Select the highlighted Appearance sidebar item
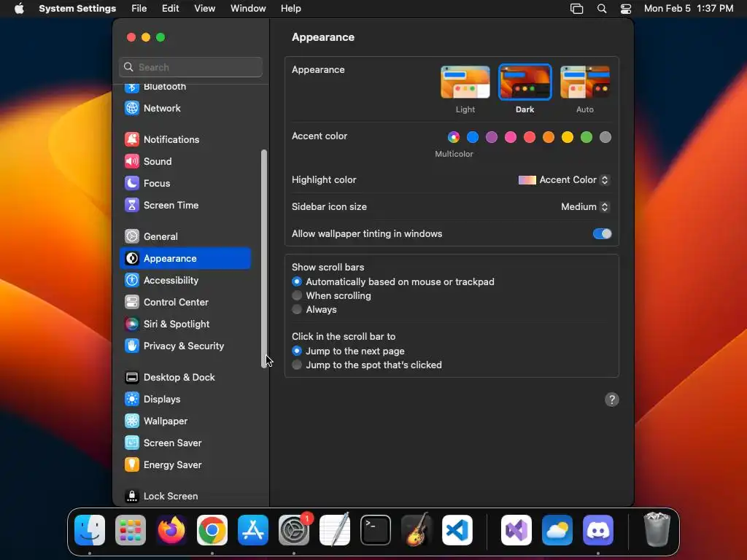Screen dimensions: 747x560 [185, 259]
